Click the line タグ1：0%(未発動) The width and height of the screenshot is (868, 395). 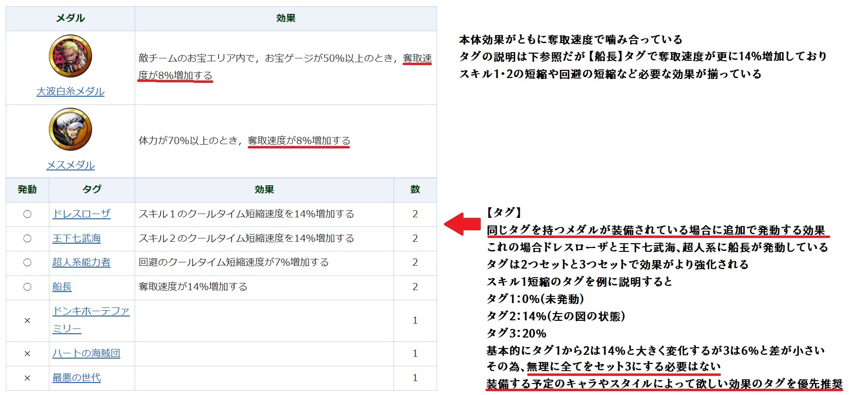(535, 299)
